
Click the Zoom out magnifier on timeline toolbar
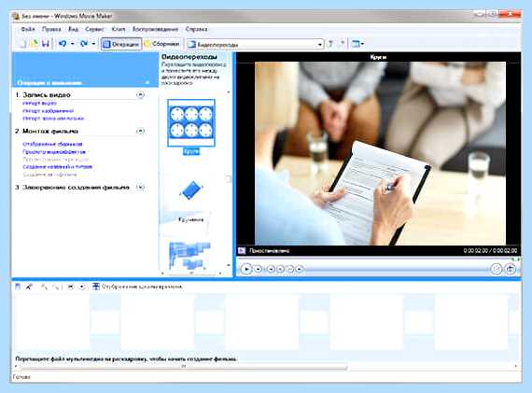coord(55,288)
